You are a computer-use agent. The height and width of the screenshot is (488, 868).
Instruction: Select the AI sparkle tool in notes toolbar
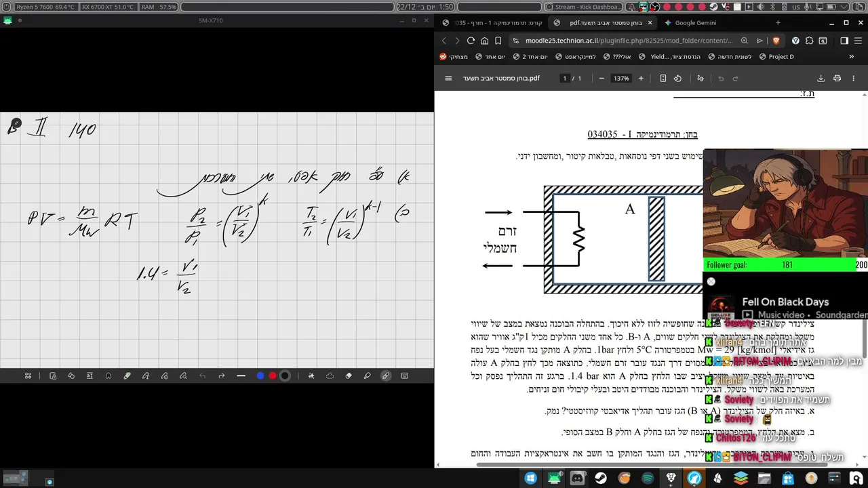(311, 375)
